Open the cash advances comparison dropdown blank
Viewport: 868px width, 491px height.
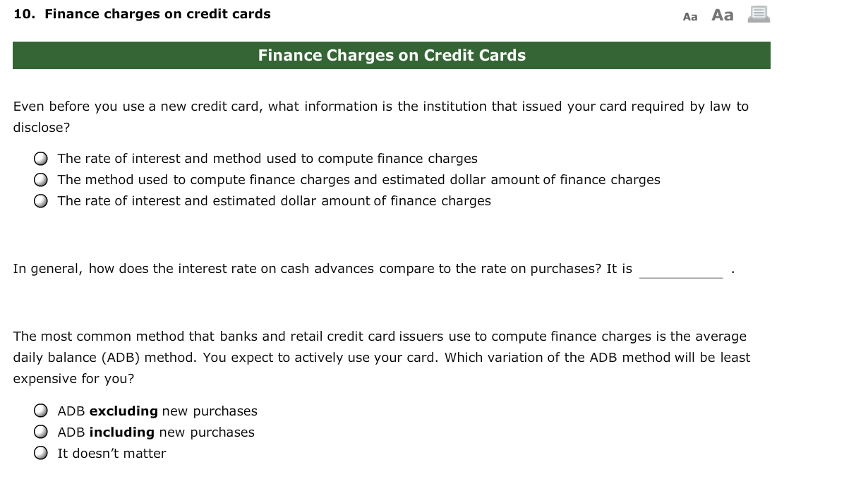click(680, 269)
